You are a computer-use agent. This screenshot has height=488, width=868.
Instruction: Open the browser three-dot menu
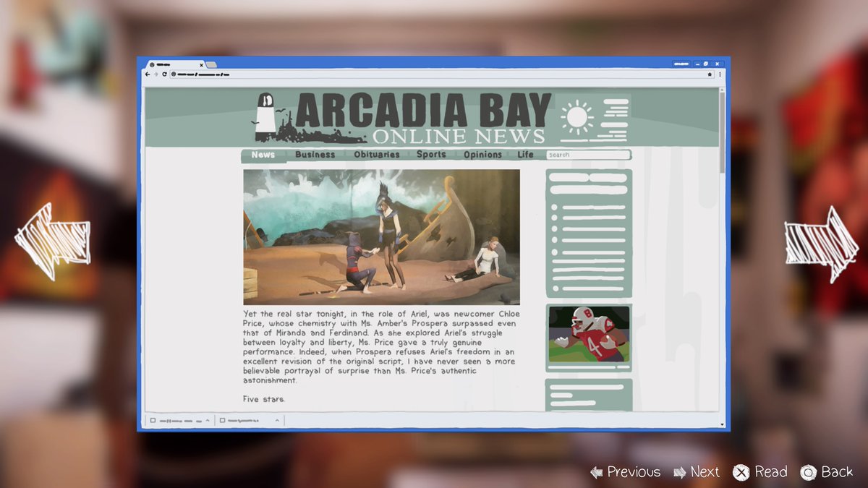point(720,74)
